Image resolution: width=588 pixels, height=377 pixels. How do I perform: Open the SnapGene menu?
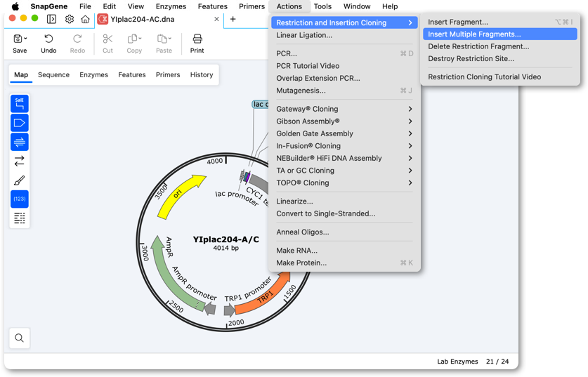coord(49,6)
